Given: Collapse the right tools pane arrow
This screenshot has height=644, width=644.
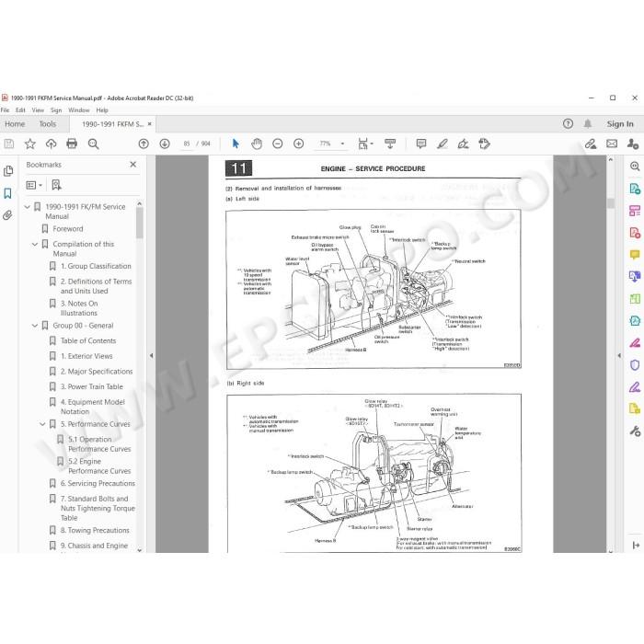Looking at the screenshot, I should pos(619,356).
